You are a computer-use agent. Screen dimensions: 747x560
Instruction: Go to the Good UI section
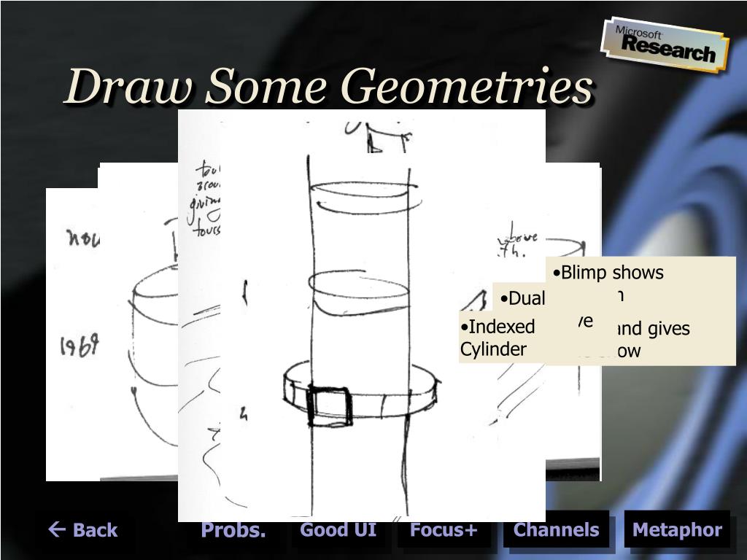338,529
